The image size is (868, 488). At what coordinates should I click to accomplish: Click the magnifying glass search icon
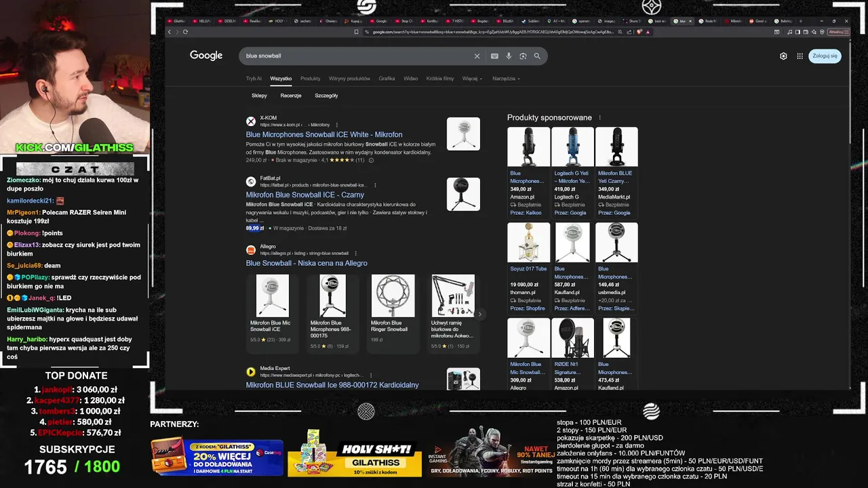(x=537, y=56)
